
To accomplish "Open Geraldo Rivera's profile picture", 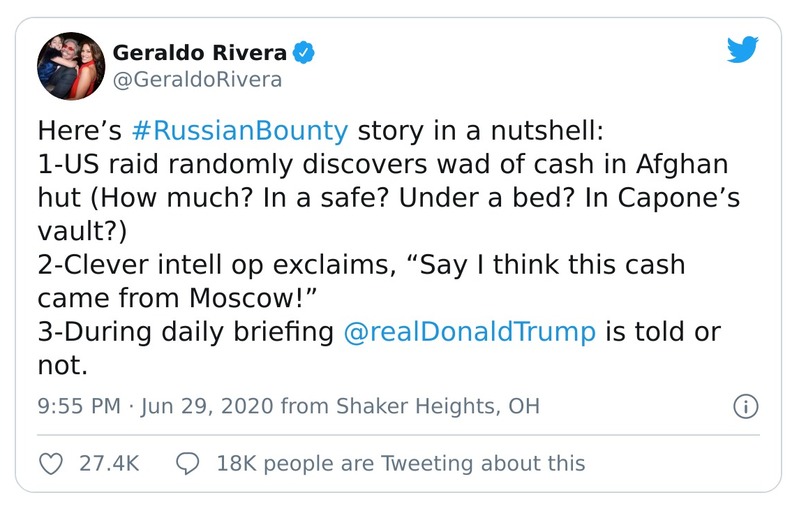I will coord(70,65).
